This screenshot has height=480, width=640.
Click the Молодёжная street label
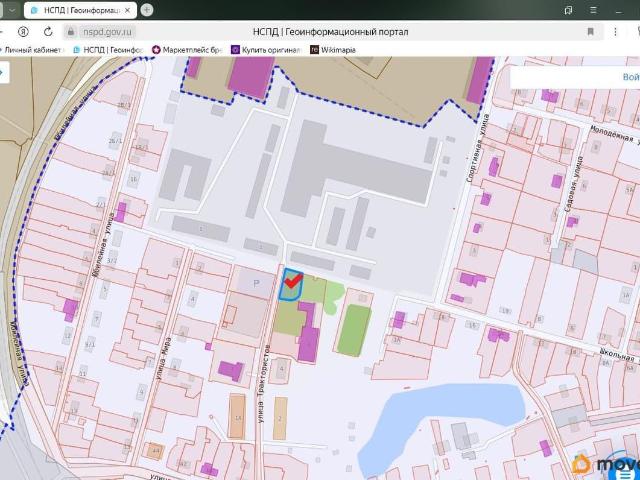tap(615, 134)
